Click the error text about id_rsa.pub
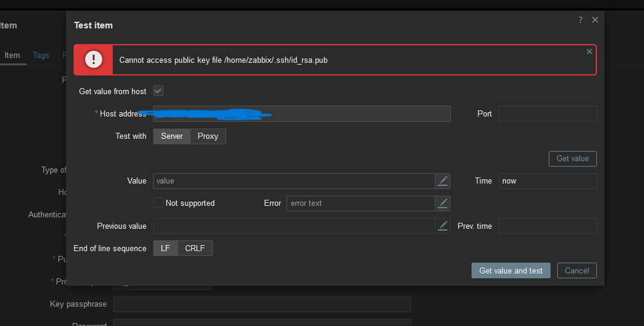This screenshot has height=326, width=644. click(x=224, y=60)
